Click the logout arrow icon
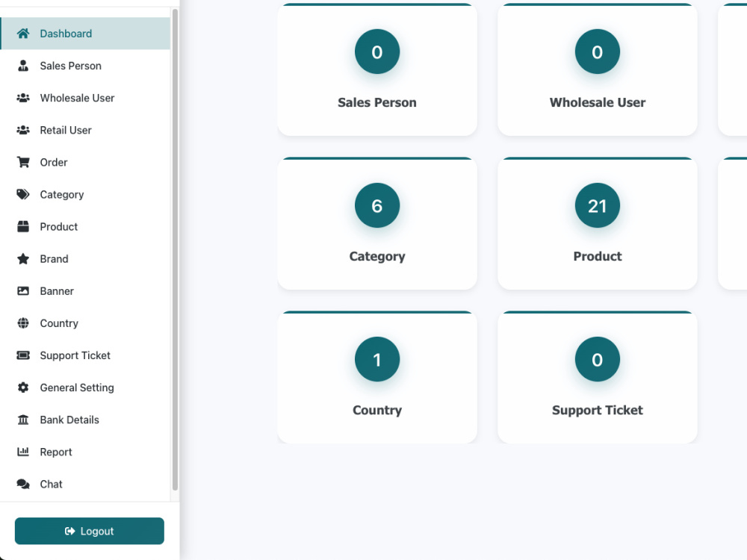Viewport: 747px width, 560px height. click(69, 531)
